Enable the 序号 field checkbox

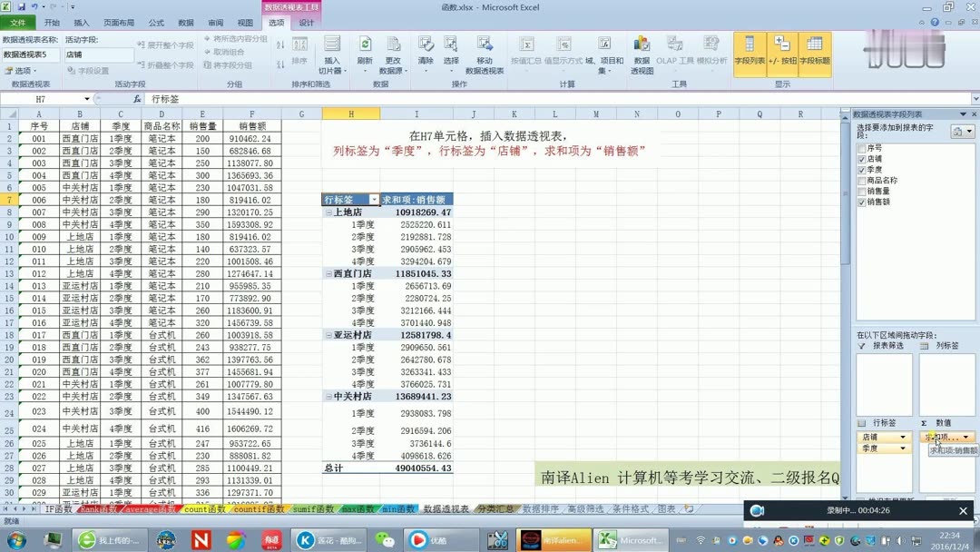862,147
